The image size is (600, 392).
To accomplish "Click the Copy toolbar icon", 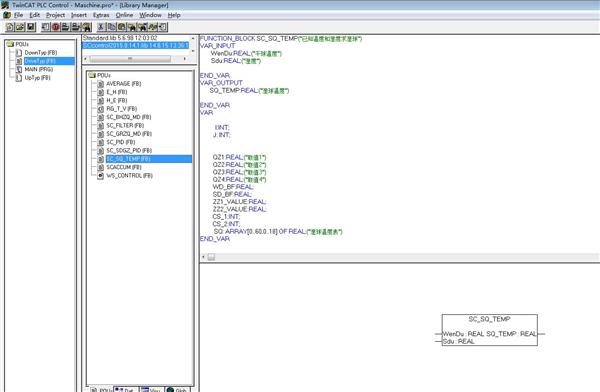I will pyautogui.click(x=111, y=27).
